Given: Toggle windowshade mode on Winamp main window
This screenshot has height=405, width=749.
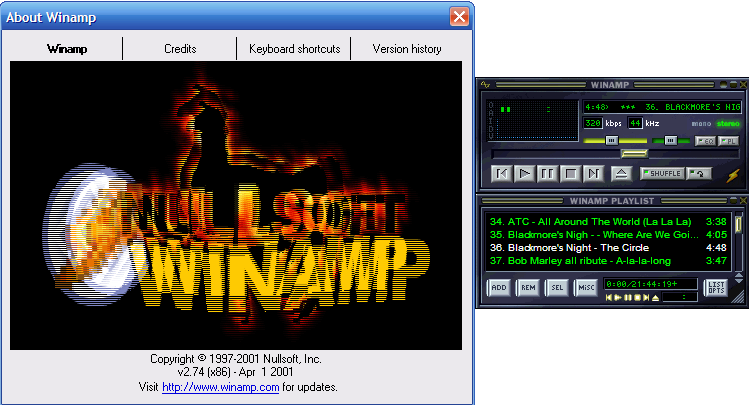Looking at the screenshot, I should pos(733,85).
